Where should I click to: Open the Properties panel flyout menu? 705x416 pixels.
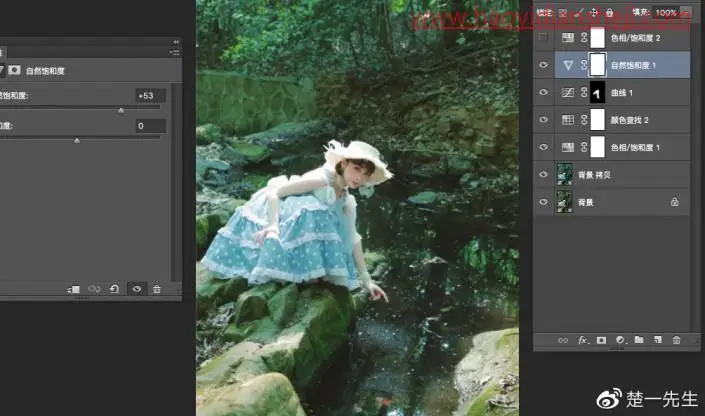[174, 52]
